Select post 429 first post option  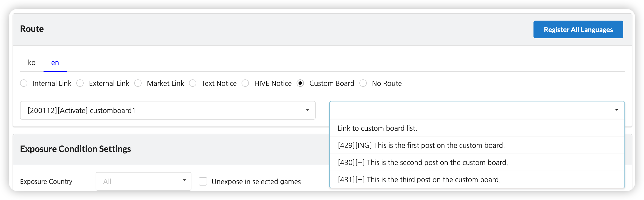click(x=421, y=145)
